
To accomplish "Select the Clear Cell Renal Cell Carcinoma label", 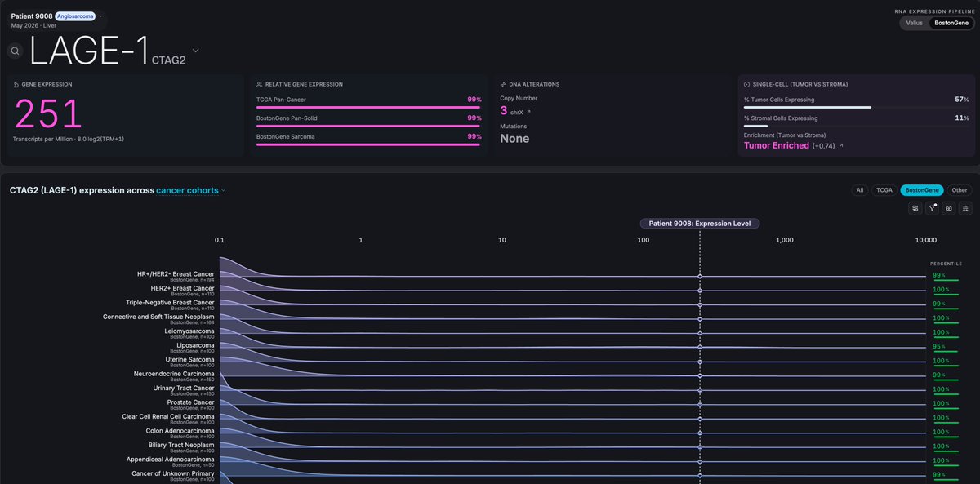I will (x=168, y=417).
